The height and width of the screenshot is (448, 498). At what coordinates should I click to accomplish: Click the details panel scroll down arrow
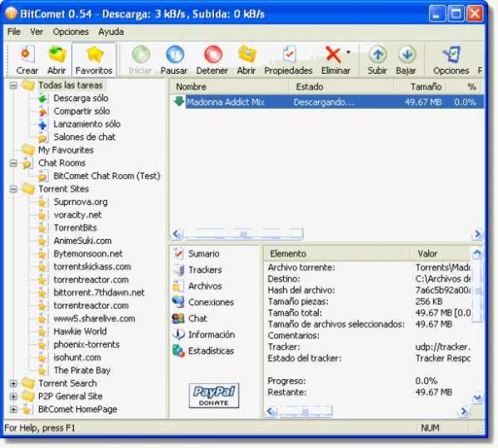tap(477, 398)
